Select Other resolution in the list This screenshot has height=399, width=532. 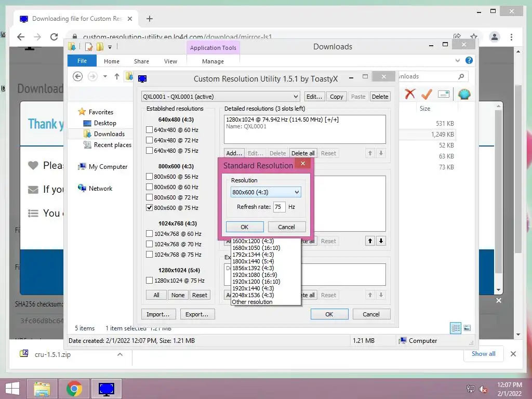coord(252,302)
